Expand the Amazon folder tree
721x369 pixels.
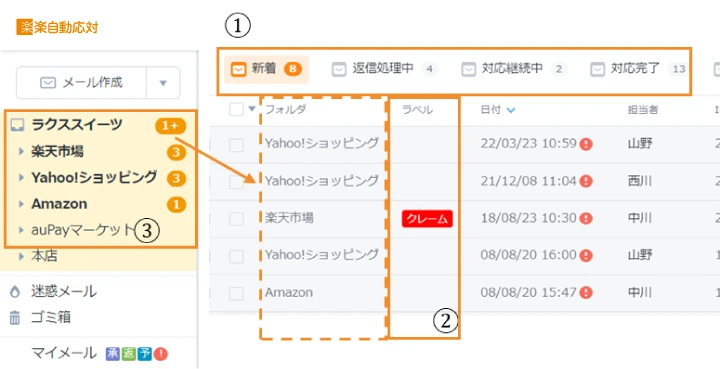pyautogui.click(x=21, y=204)
